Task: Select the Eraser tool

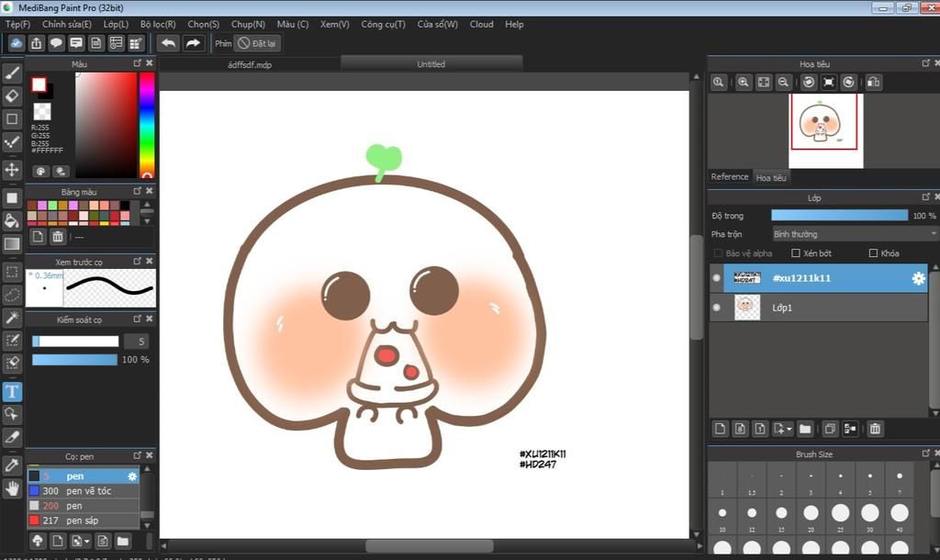Action: point(12,95)
